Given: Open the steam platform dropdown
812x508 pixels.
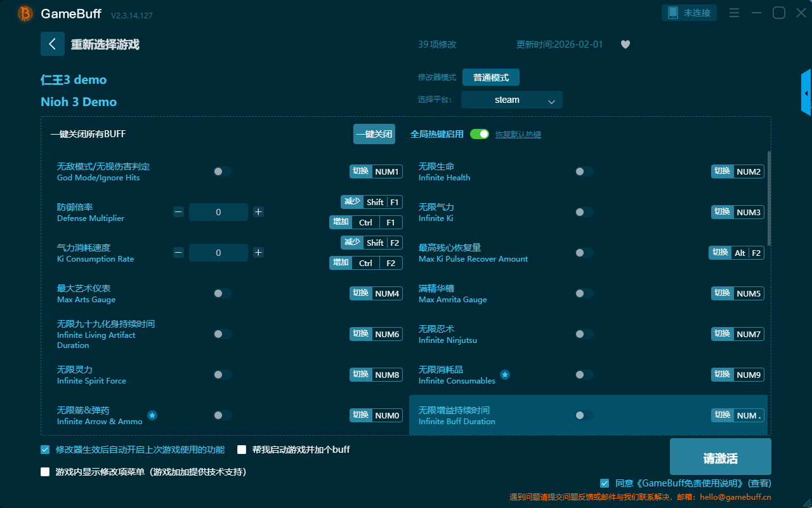Looking at the screenshot, I should [x=511, y=100].
